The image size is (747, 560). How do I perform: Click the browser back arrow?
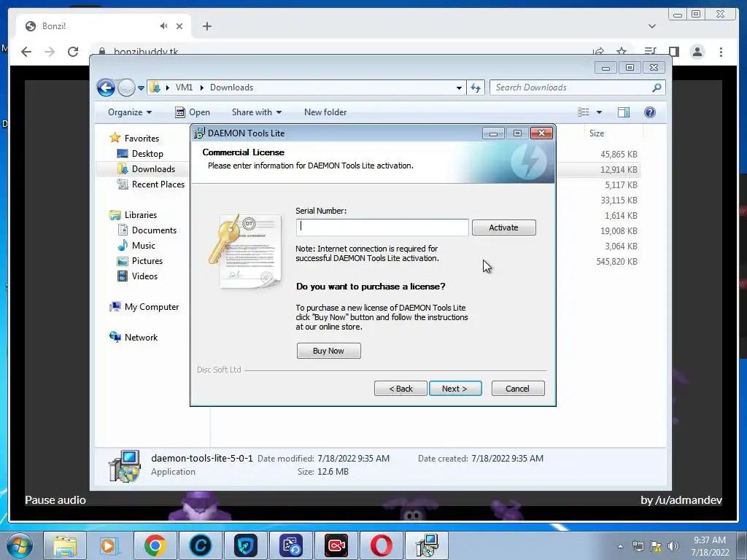point(26,52)
